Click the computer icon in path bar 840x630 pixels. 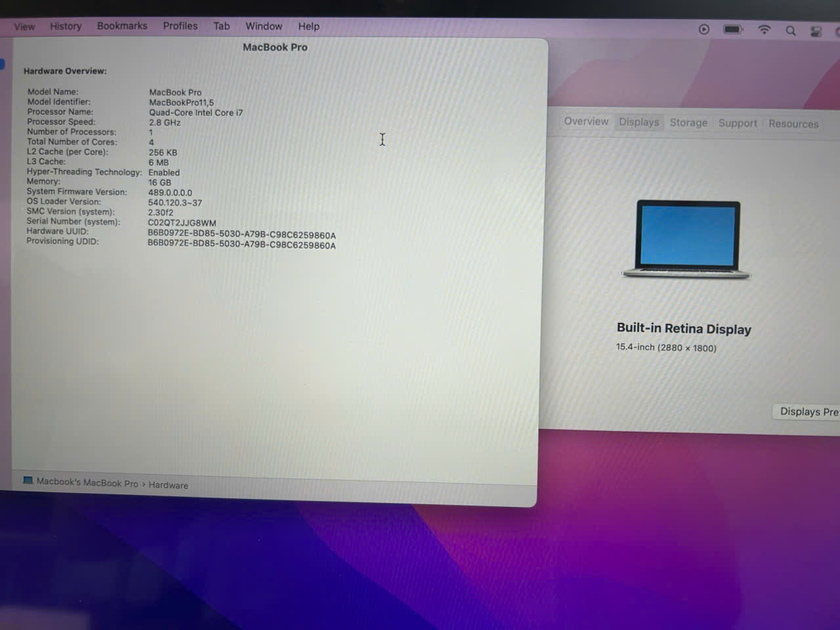click(28, 480)
